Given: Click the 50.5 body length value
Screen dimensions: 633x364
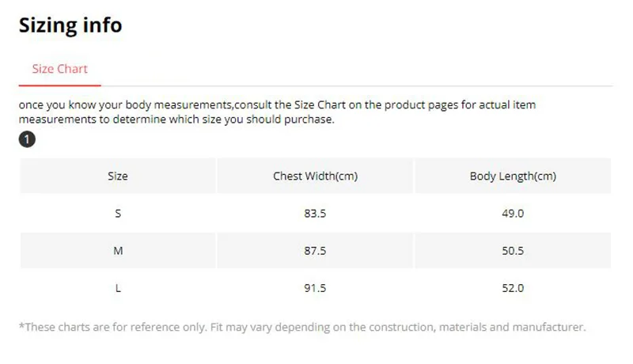Looking at the screenshot, I should [x=513, y=251].
